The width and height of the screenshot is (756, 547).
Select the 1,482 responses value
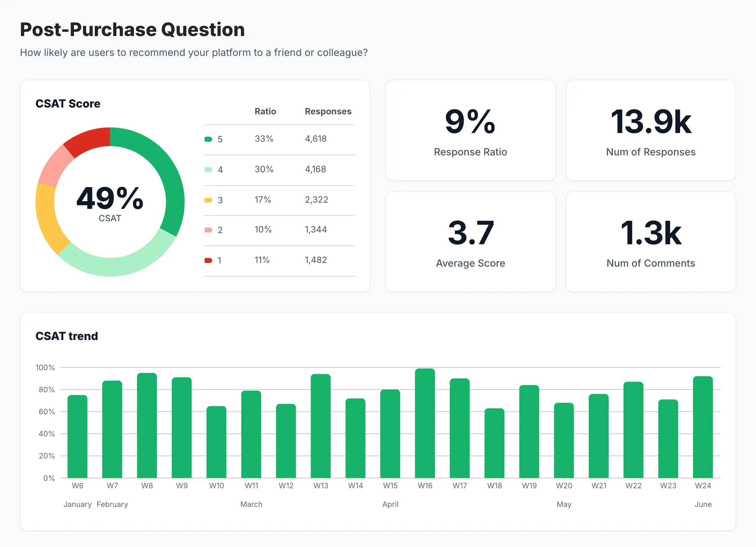tap(316, 260)
